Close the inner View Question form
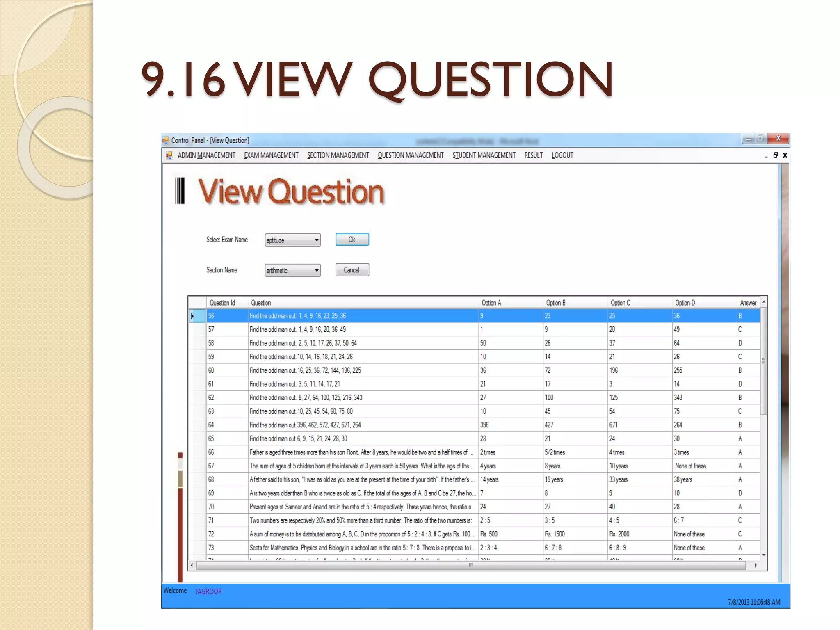 tap(785, 155)
